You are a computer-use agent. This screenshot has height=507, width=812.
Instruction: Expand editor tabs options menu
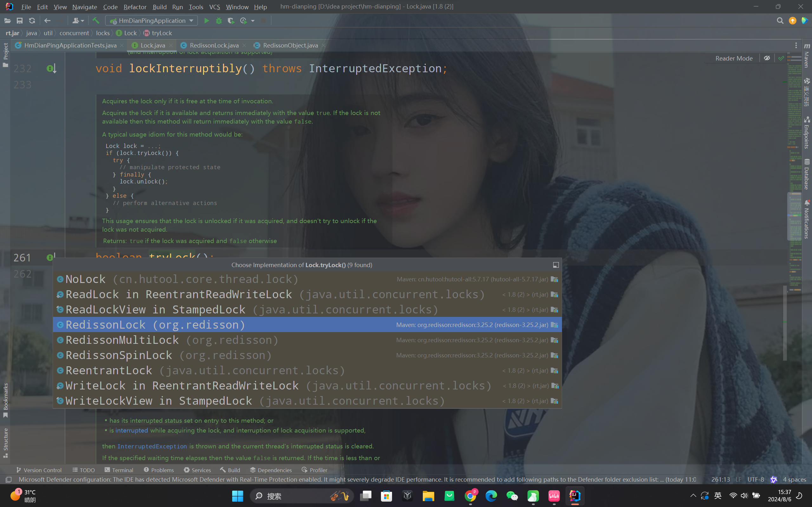point(796,45)
